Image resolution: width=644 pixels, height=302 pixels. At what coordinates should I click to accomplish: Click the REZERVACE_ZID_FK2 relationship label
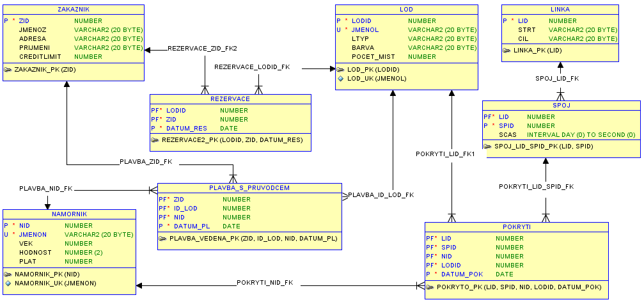click(x=202, y=49)
